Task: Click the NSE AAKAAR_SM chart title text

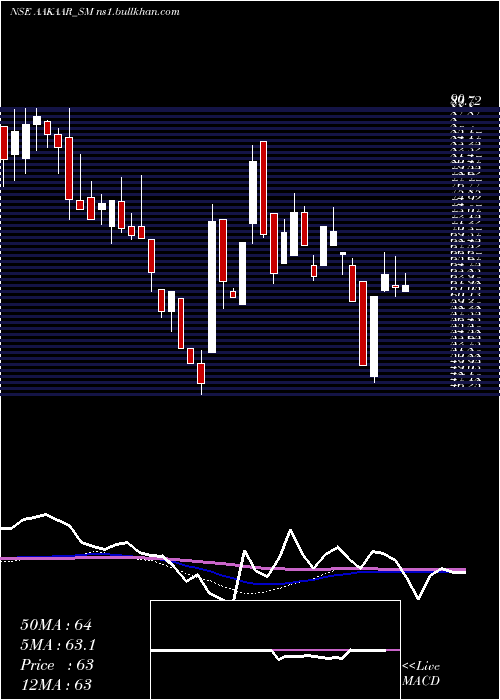Action: click(x=94, y=12)
